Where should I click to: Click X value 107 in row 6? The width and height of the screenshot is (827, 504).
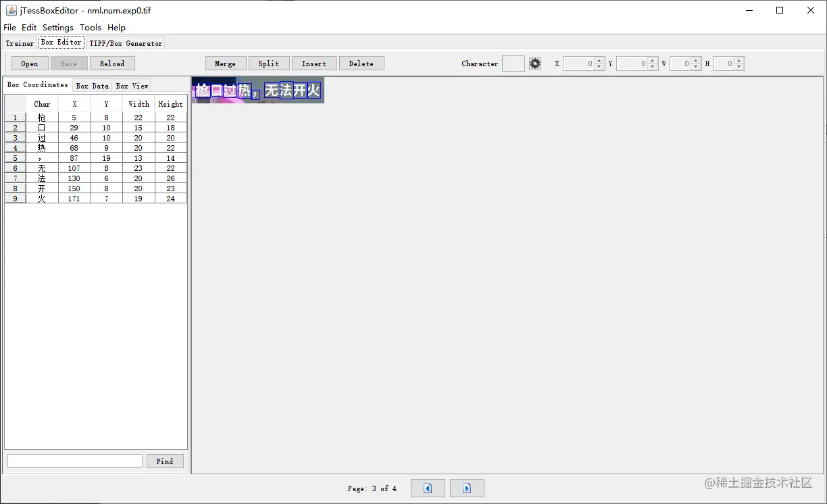tap(74, 168)
